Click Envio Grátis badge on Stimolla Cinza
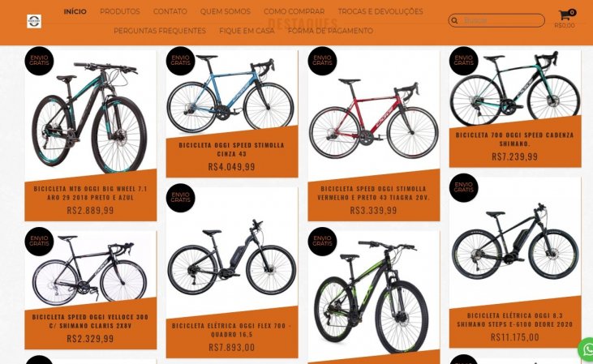593x364 pixels. tap(180, 61)
